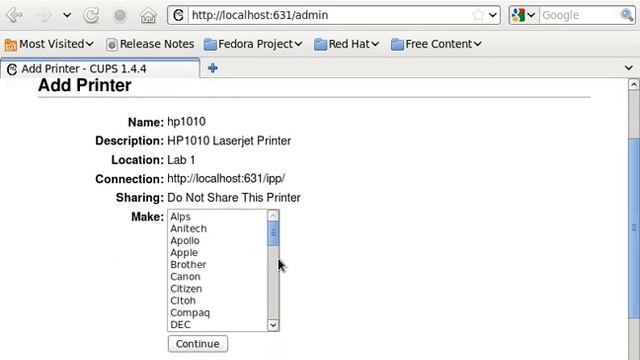
Task: Open the list all tabs dropdown arrow
Action: tap(629, 68)
